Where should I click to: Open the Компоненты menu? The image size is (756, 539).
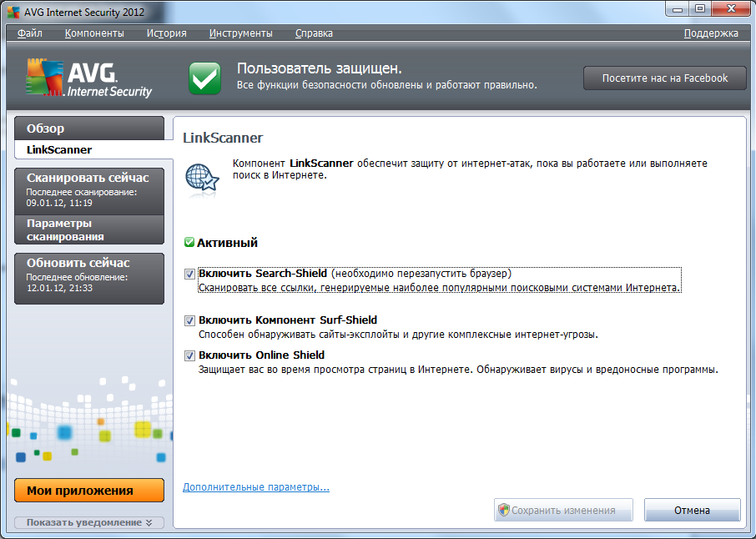(94, 33)
